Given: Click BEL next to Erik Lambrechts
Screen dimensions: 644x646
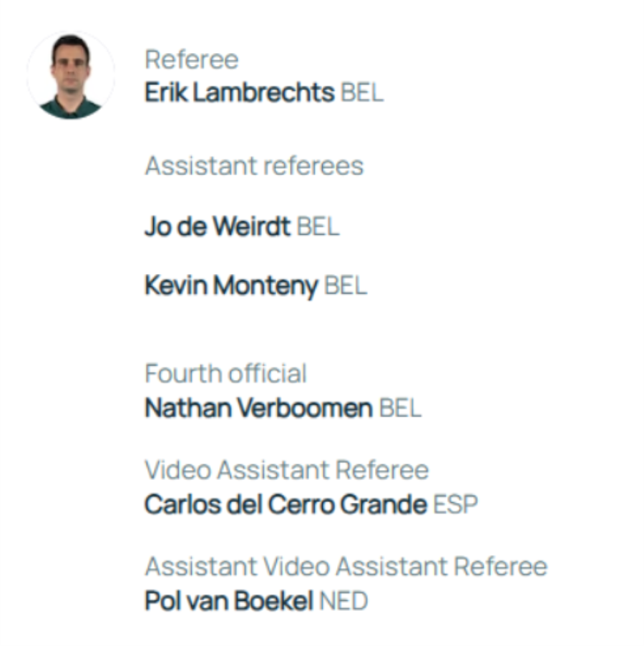Looking at the screenshot, I should [362, 93].
